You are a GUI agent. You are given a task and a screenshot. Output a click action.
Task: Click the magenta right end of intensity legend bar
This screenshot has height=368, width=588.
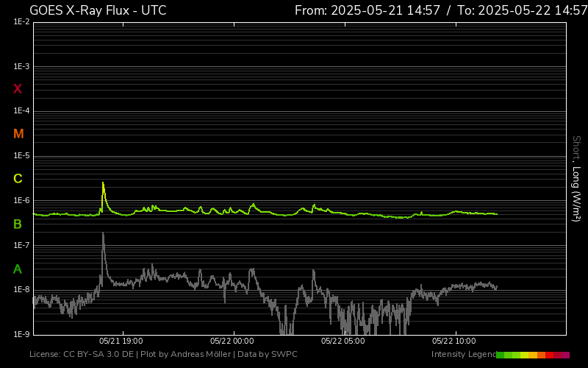point(565,355)
